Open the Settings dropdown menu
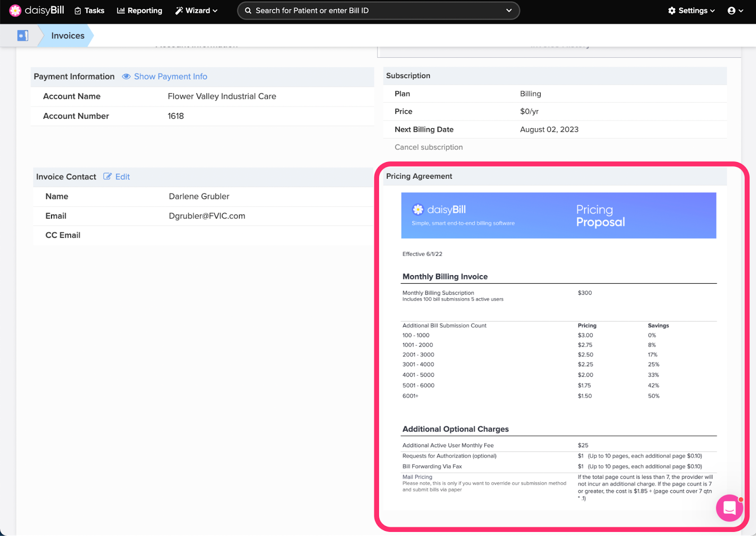 tap(691, 10)
